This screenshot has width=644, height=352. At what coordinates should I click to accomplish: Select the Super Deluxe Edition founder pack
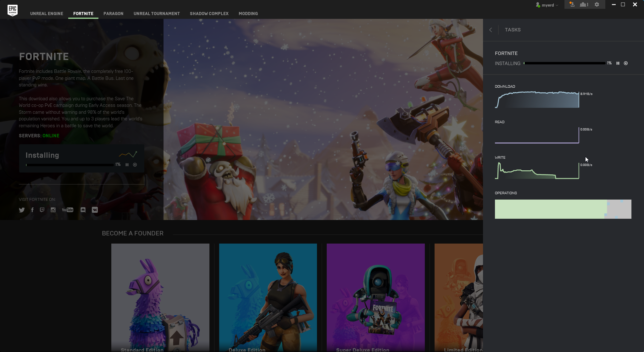point(376,298)
